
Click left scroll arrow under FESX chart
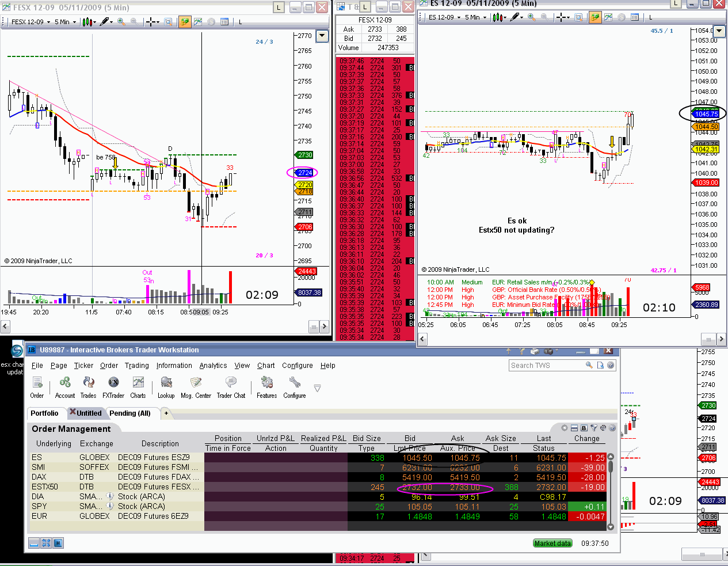point(5,326)
